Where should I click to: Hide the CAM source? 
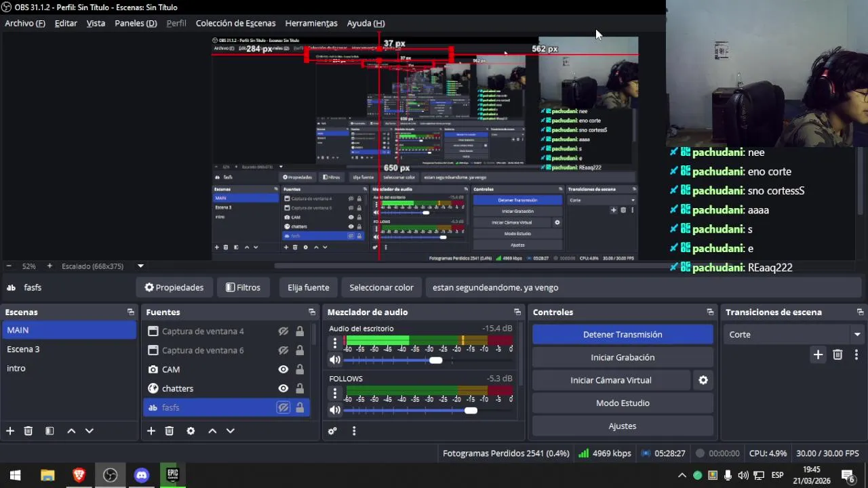coord(283,369)
